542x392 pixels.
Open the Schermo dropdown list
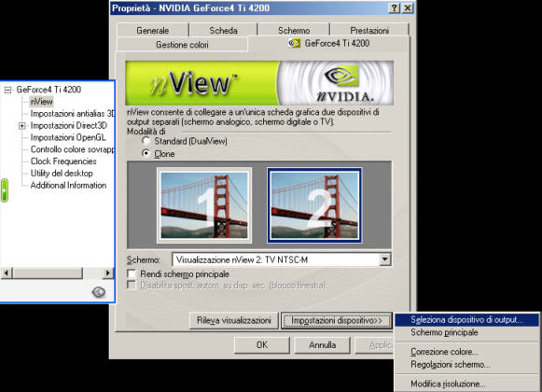click(x=384, y=259)
